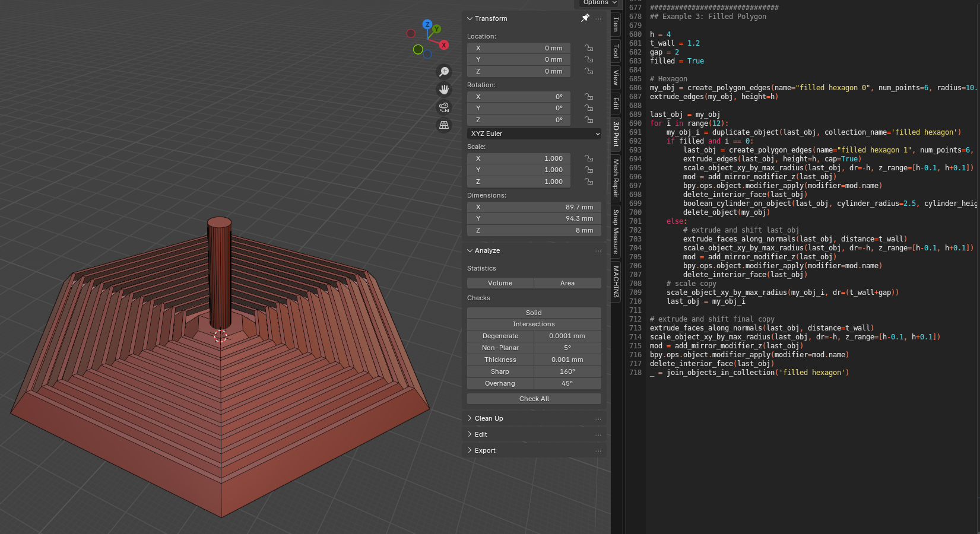980x534 pixels.
Task: Click the Dimensions Y 94.3 mm field
Action: [x=534, y=218]
